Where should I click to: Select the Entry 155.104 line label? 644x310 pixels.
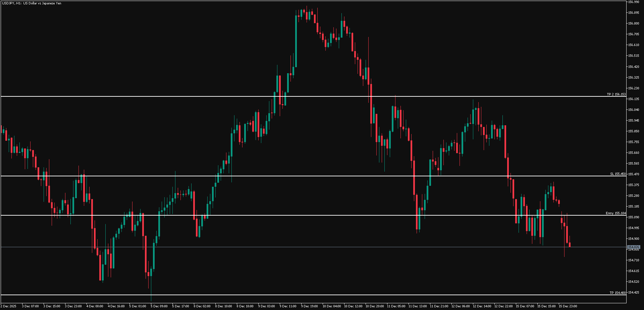tap(615, 213)
